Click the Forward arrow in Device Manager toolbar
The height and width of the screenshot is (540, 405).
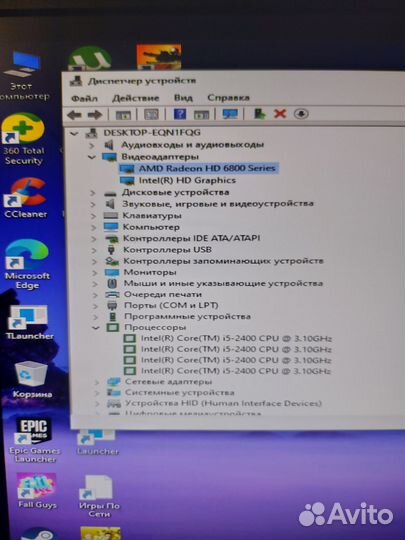click(x=95, y=114)
